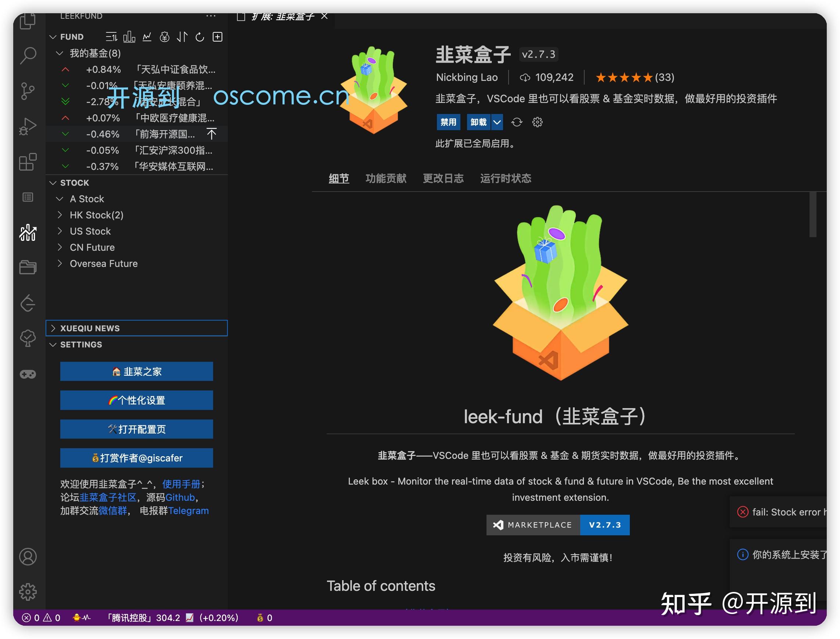Viewport: 840px width, 639px height.
Task: Click the extension sync icon next to 卸载
Action: pos(517,122)
